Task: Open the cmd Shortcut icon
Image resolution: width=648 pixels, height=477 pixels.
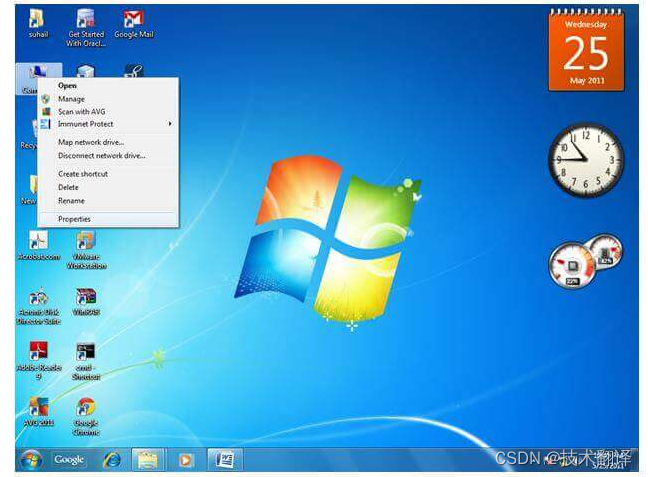Action: pyautogui.click(x=86, y=361)
